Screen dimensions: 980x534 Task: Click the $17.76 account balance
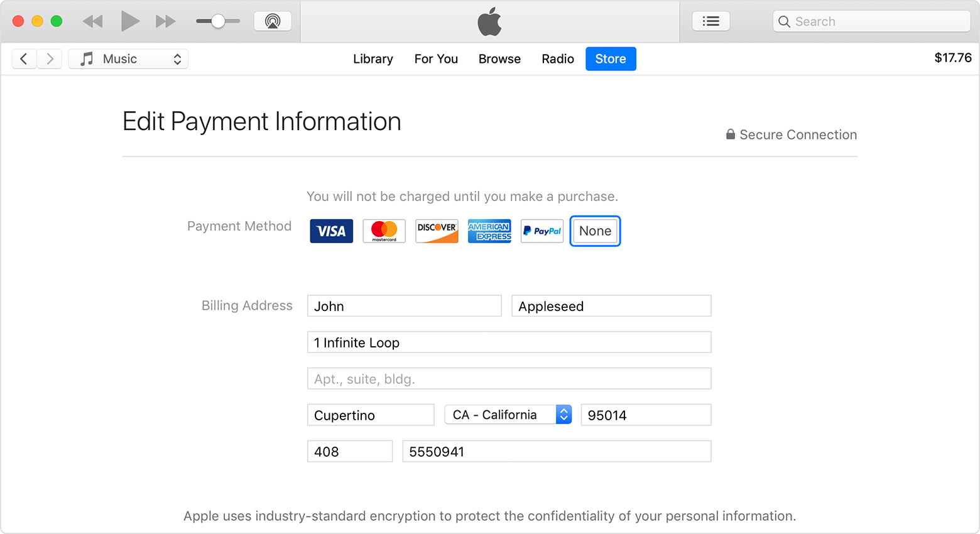point(953,58)
